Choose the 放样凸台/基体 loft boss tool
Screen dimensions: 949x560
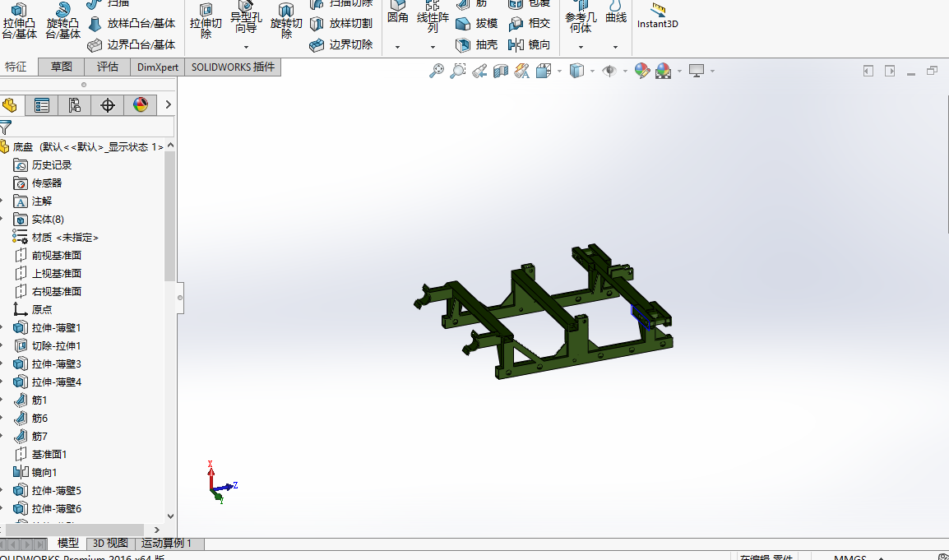[132, 24]
